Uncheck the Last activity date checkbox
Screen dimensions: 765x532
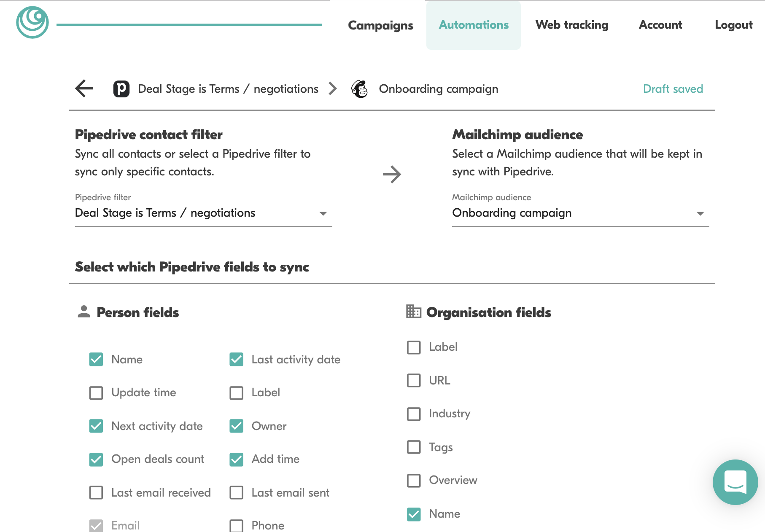(236, 360)
